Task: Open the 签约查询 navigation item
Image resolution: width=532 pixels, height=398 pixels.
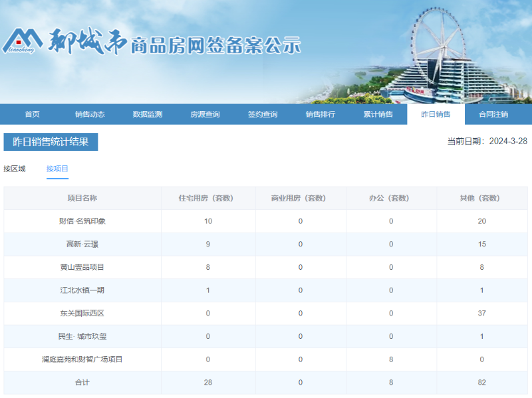Action: (x=263, y=114)
